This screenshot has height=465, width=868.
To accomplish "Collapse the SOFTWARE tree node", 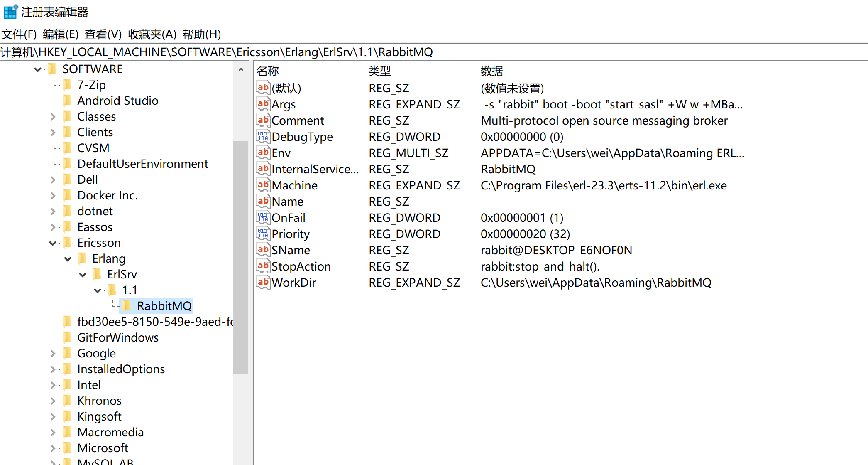I will pyautogui.click(x=38, y=69).
